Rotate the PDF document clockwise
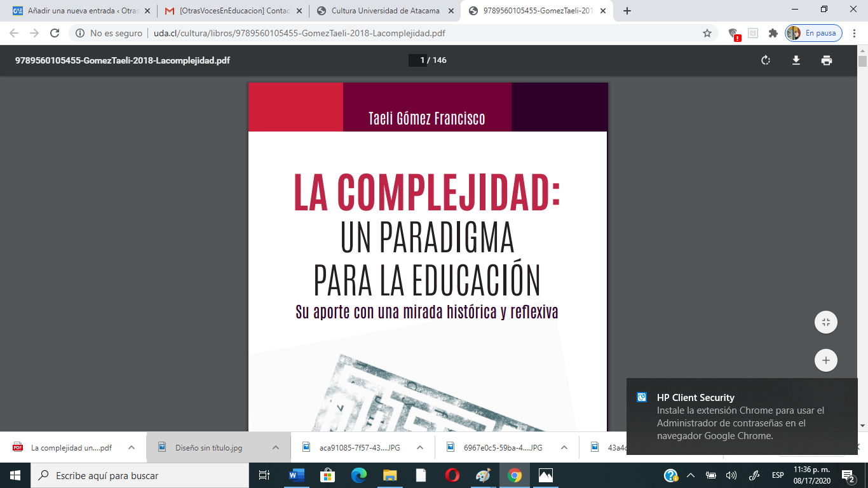The height and width of the screenshot is (488, 868). [766, 60]
